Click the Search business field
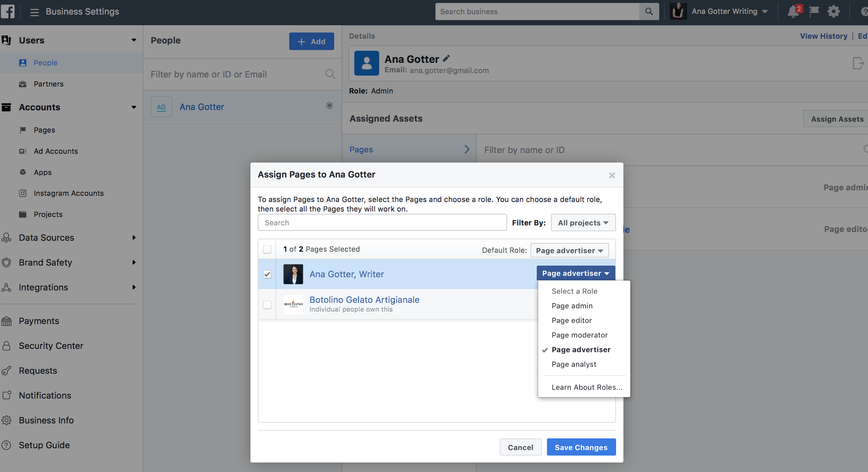 (537, 12)
